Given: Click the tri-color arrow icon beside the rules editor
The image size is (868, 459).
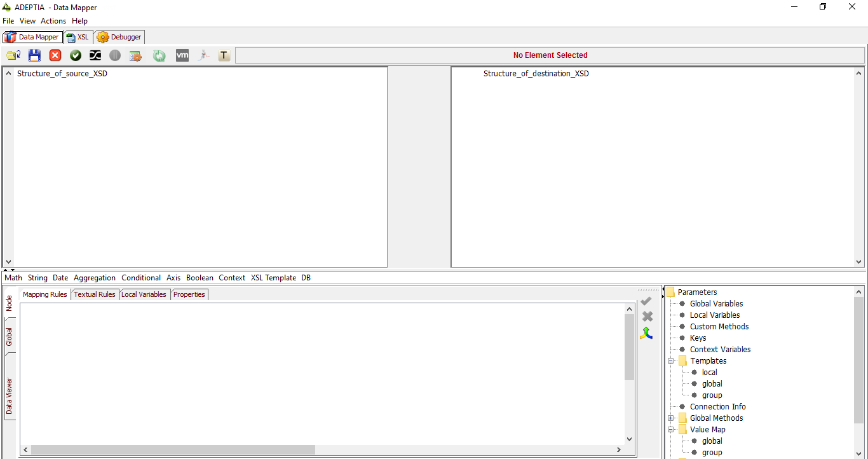Looking at the screenshot, I should pyautogui.click(x=646, y=333).
